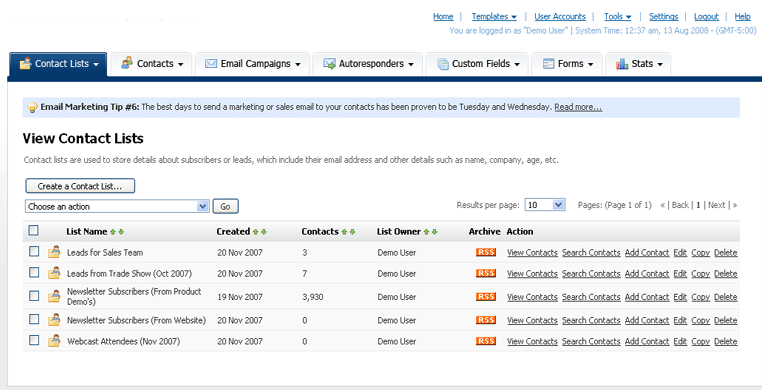
Task: Search Contacts in Leads from Trade Show
Action: pyautogui.click(x=591, y=273)
